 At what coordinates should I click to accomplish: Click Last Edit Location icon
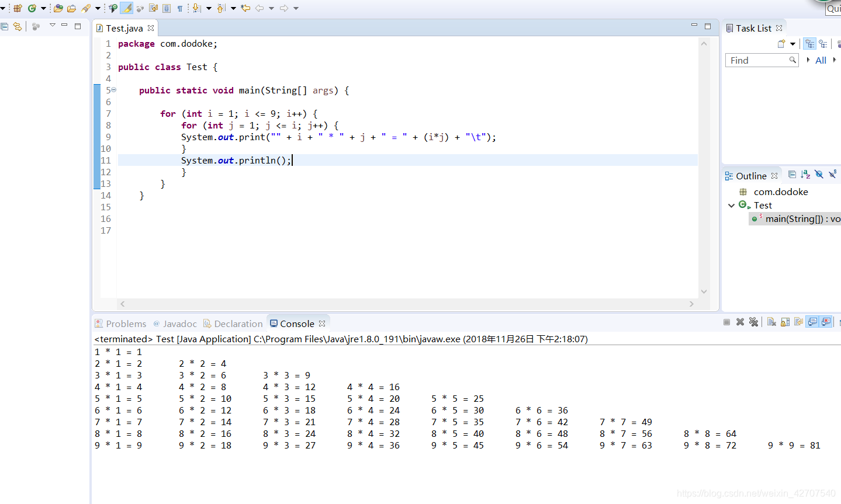point(245,8)
